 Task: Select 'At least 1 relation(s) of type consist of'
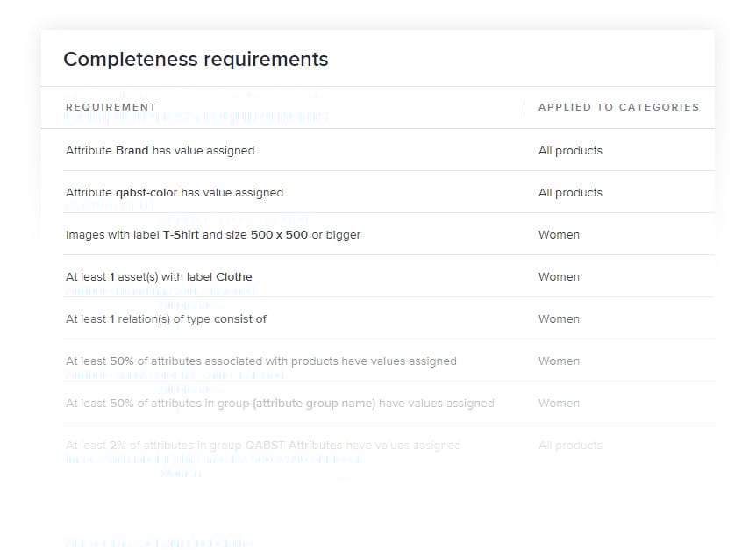click(167, 319)
